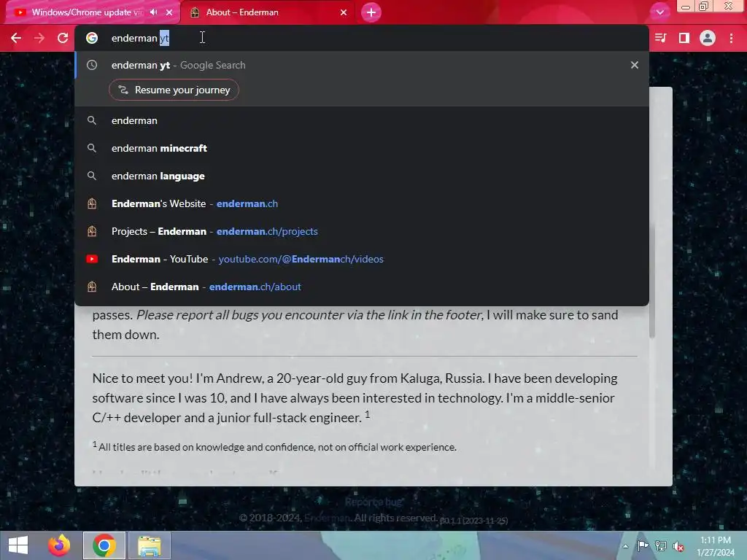The height and width of the screenshot is (560, 747).
Task: Remove the 'enderman yt' history suggestion
Action: (x=635, y=65)
